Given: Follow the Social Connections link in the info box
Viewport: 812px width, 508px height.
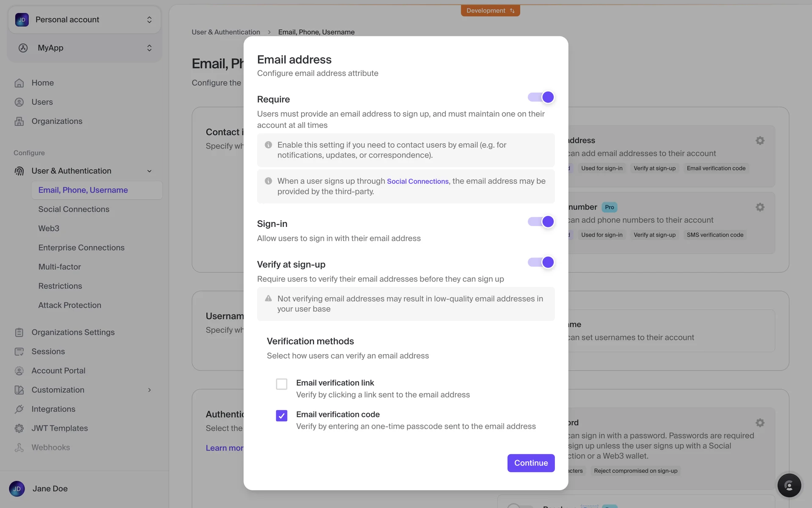Looking at the screenshot, I should (417, 181).
